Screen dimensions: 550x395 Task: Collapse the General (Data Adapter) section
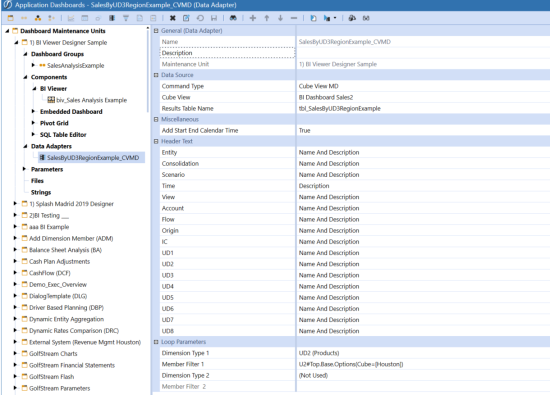point(156,31)
